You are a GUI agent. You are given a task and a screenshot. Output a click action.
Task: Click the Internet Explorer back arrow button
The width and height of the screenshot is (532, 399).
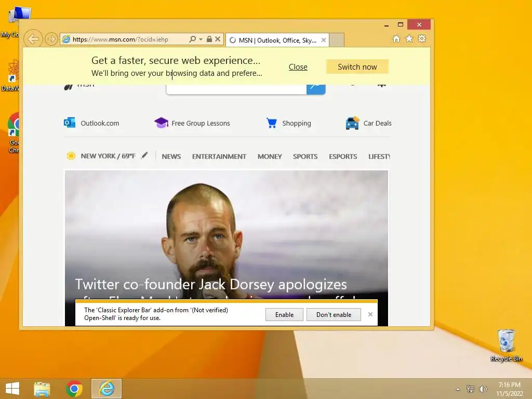[33, 39]
